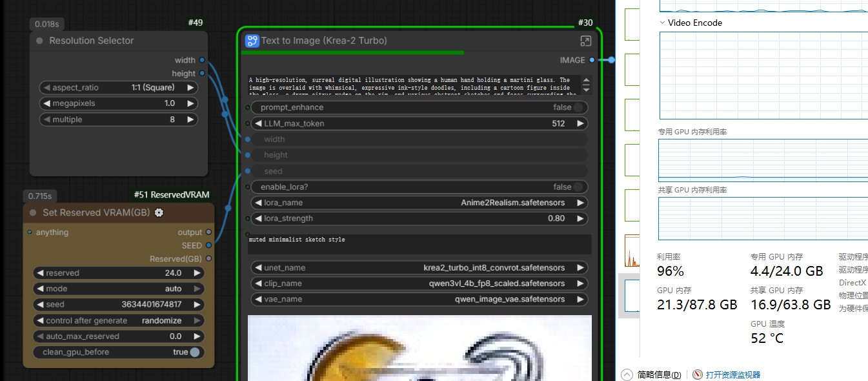Click the prompt scroll up arrow
Viewport: 868px width, 381px height.
pos(586,81)
